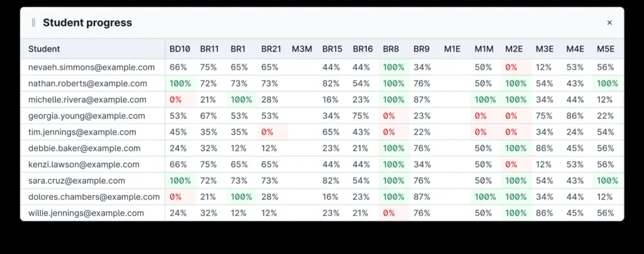Select the BR8 column header
This screenshot has width=644, height=254.
coord(391,49)
